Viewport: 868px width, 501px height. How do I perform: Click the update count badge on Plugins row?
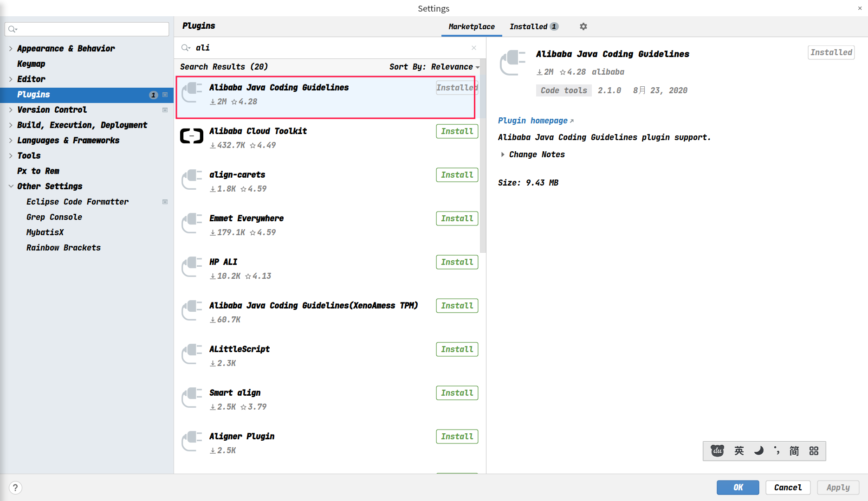point(153,95)
